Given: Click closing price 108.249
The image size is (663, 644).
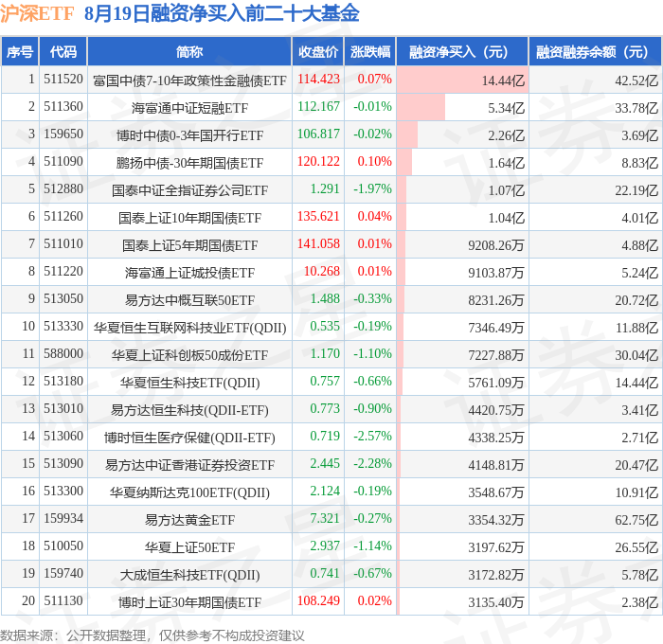Looking at the screenshot, I should (318, 601).
